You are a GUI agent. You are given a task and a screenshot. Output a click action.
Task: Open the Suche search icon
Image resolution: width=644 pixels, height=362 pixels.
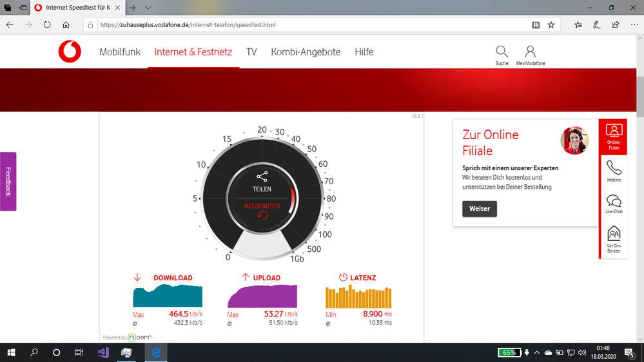tap(502, 55)
